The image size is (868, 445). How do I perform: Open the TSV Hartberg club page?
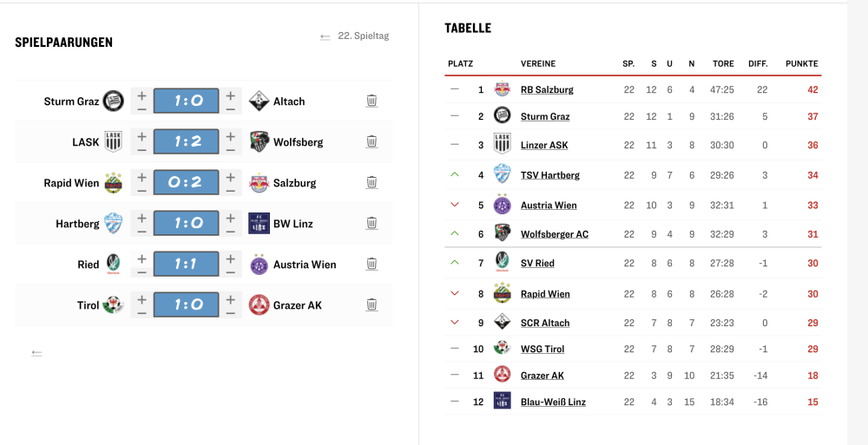click(549, 175)
